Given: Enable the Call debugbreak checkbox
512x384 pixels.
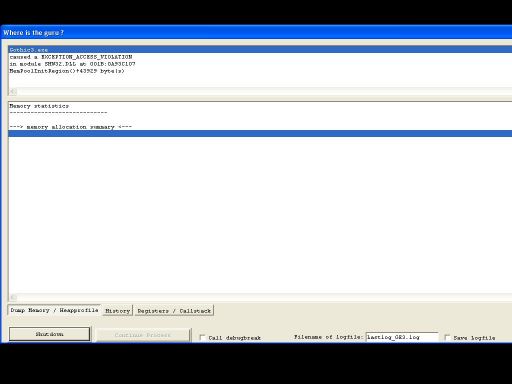Looking at the screenshot, I should point(202,338).
